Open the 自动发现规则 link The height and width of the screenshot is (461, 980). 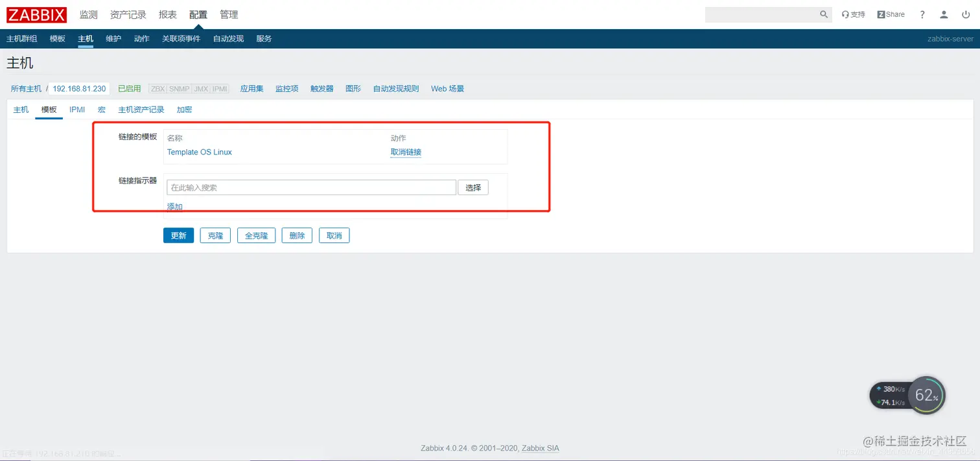click(x=396, y=89)
